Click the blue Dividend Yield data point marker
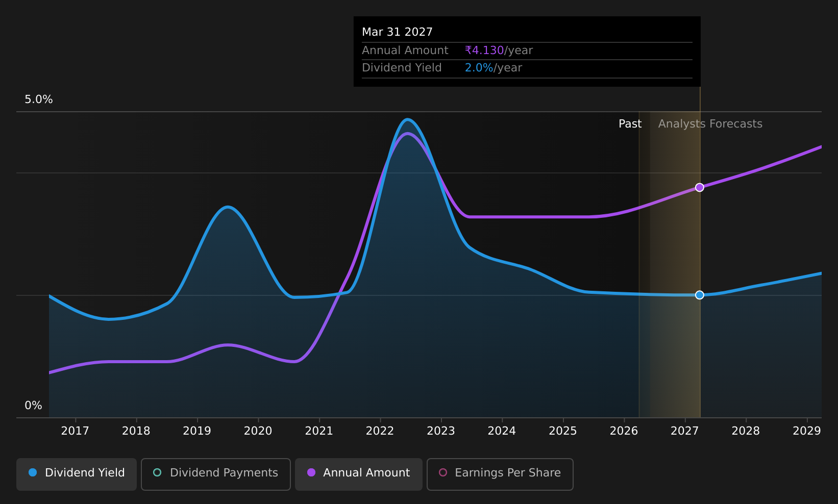The height and width of the screenshot is (504, 838). coord(700,295)
